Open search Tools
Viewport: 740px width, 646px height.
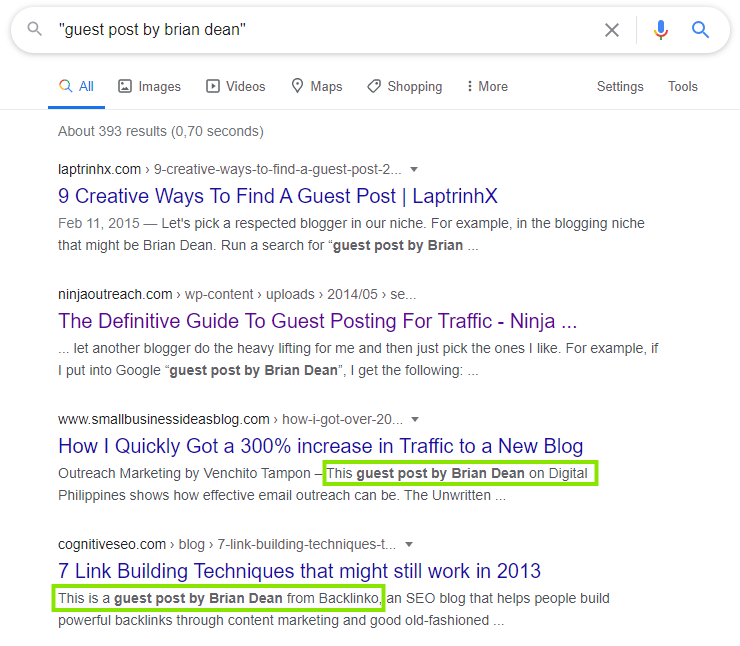click(x=682, y=86)
